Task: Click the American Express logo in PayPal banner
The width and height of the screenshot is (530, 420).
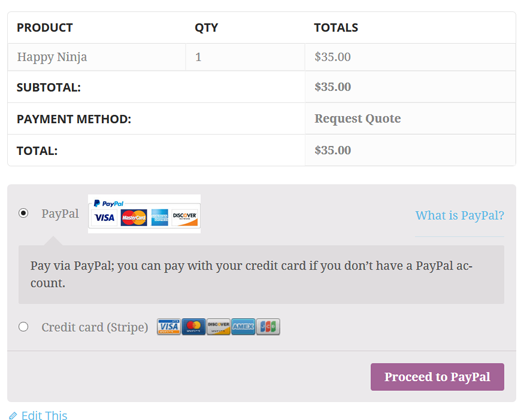Action: click(x=160, y=217)
